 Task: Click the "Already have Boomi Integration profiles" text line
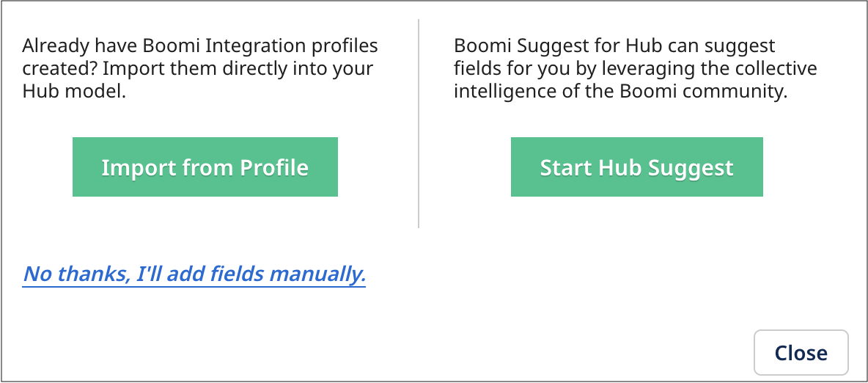point(200,47)
